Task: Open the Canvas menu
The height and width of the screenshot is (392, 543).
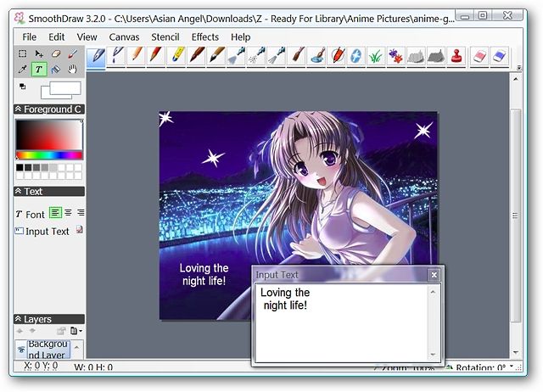Action: point(125,37)
